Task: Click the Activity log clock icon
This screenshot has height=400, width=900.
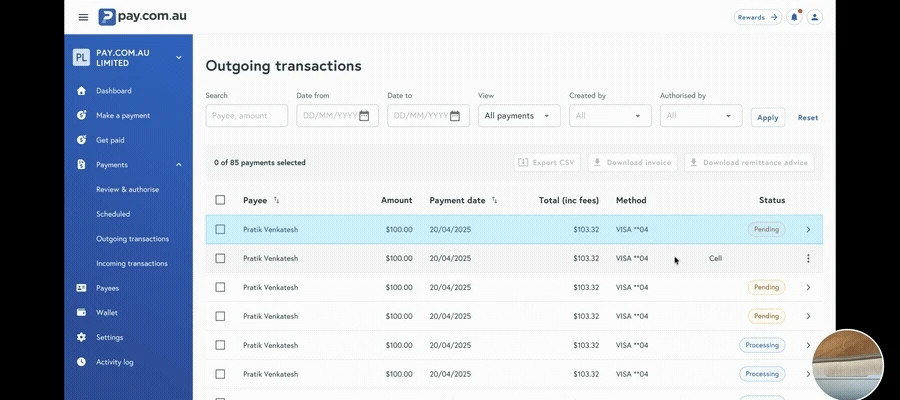Action: click(82, 362)
